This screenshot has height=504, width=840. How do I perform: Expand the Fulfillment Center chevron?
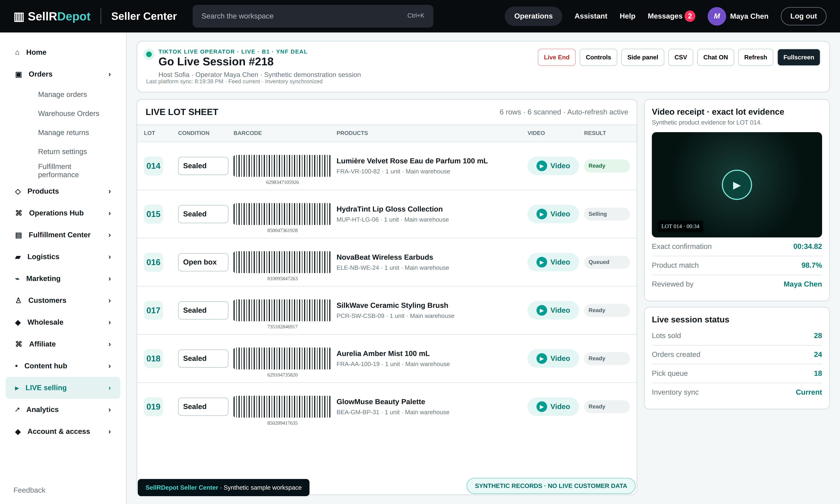pos(109,235)
